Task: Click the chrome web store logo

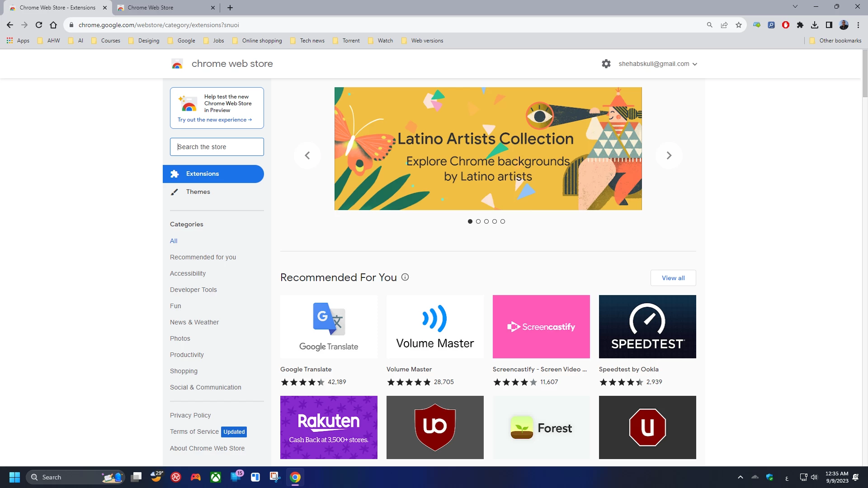Action: 177,64
